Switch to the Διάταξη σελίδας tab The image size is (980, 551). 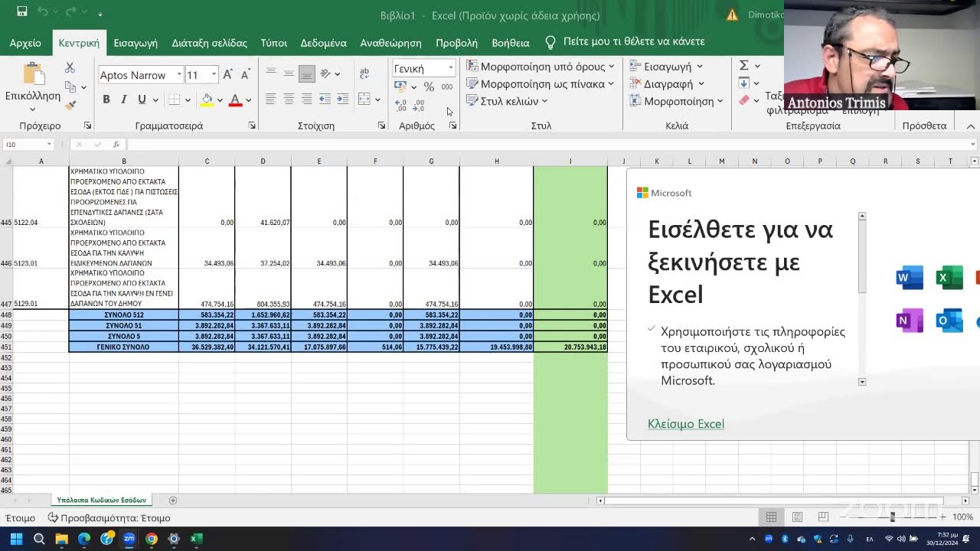coord(209,43)
